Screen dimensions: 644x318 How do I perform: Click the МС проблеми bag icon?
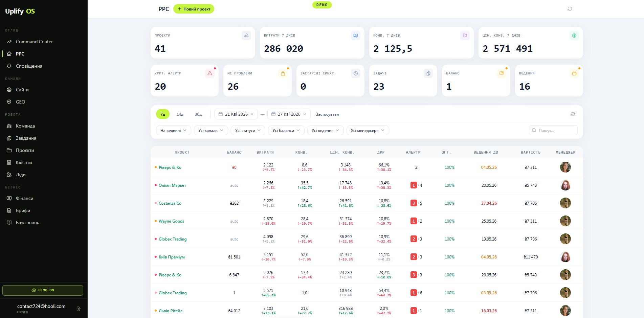(283, 73)
